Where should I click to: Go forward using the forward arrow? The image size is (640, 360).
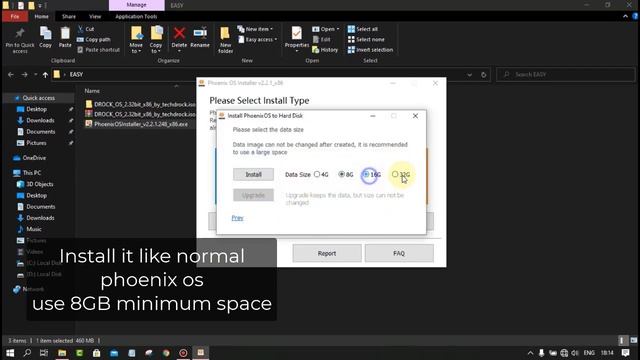[x=24, y=75]
